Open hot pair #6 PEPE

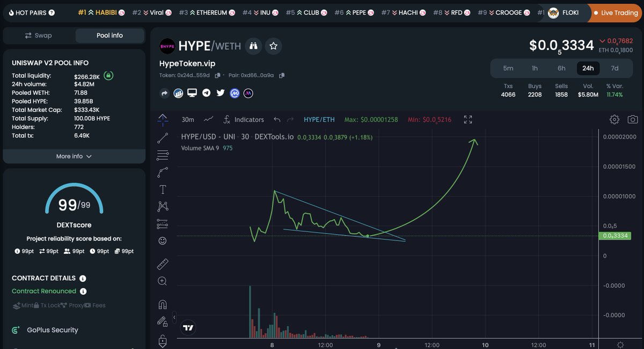(x=354, y=12)
